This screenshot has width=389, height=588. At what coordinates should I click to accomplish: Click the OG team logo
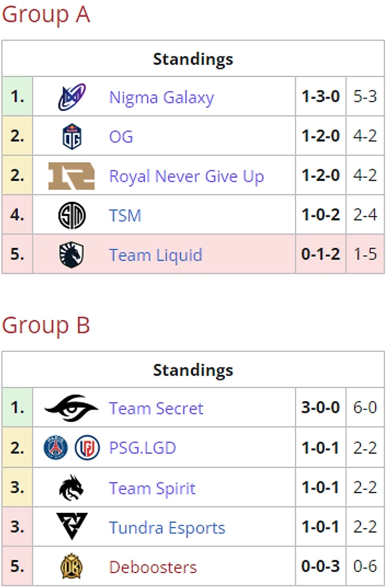(x=72, y=136)
